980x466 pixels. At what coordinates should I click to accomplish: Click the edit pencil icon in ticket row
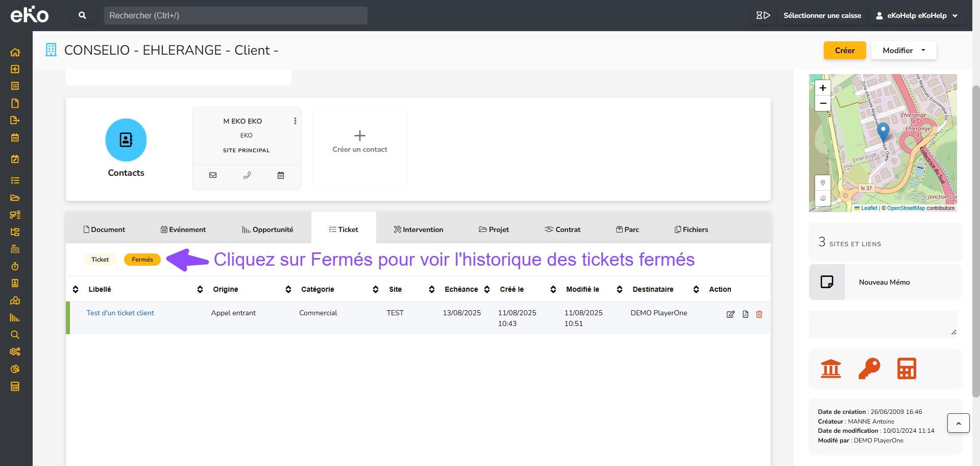click(x=730, y=314)
